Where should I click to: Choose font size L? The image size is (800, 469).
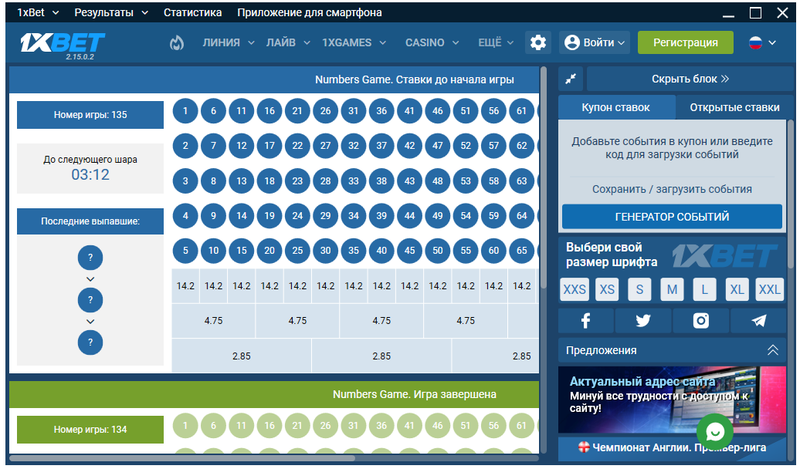(x=705, y=290)
